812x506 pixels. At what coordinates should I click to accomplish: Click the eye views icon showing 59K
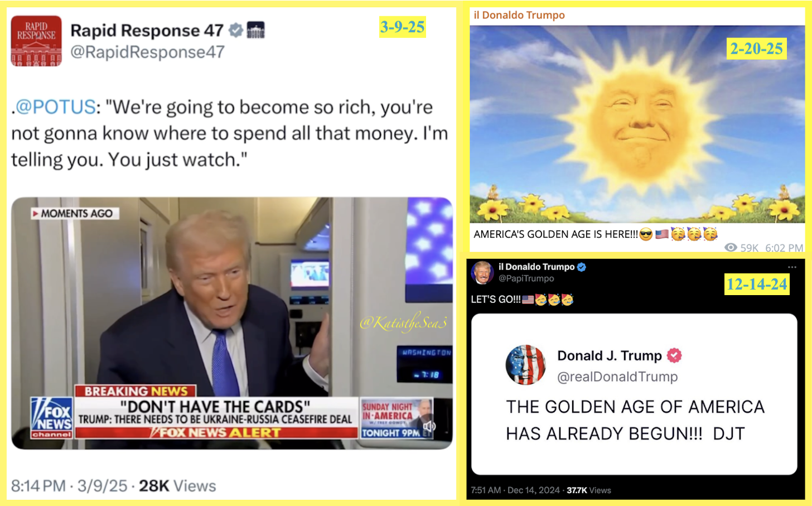[x=730, y=248]
